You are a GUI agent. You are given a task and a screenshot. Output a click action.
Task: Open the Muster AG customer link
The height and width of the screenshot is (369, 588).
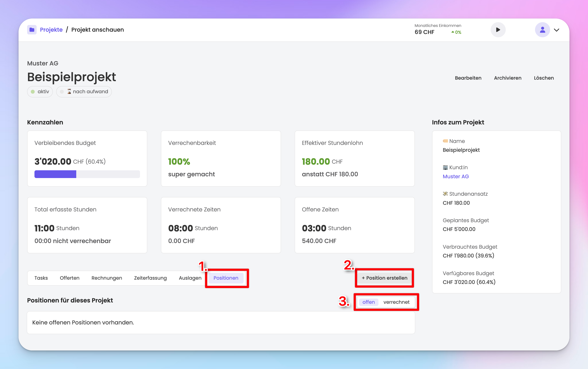point(456,177)
